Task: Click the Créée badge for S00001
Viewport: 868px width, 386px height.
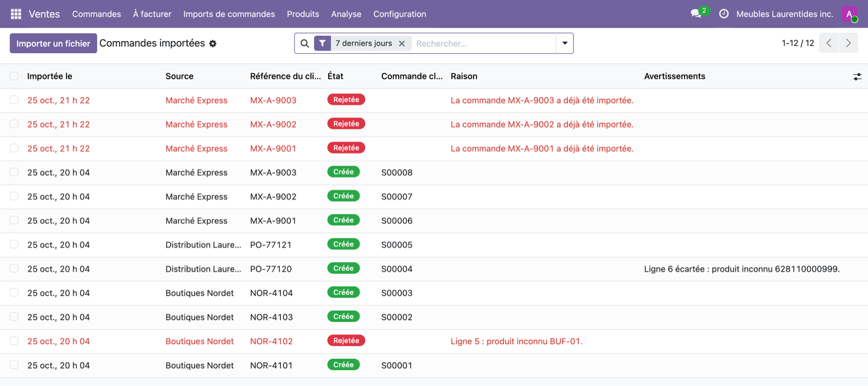Action: (343, 365)
